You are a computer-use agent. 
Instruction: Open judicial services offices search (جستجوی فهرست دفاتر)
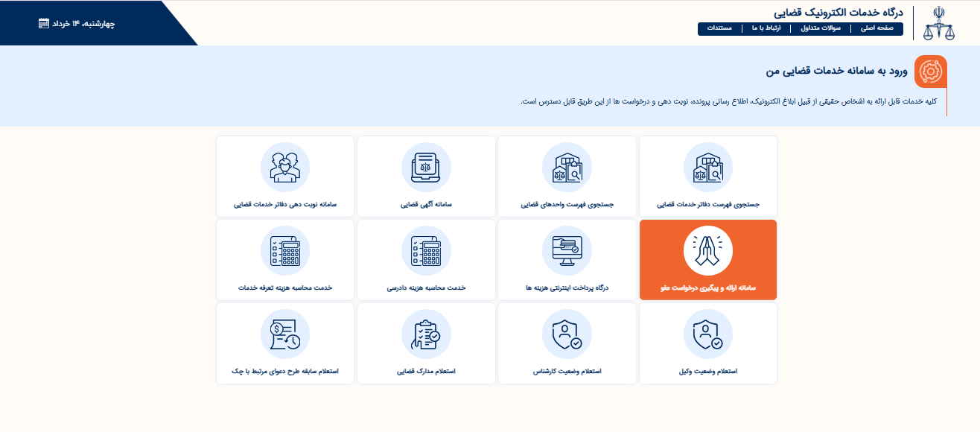click(707, 168)
